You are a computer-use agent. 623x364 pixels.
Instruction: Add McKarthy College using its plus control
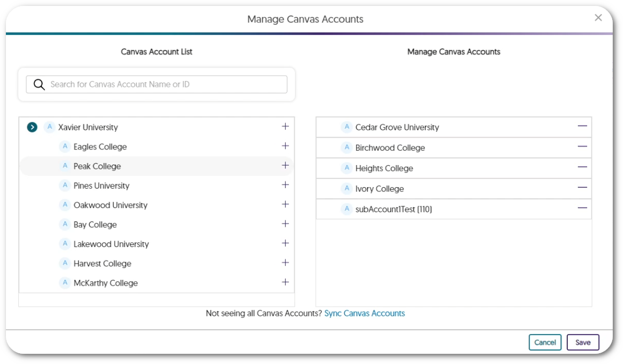click(285, 282)
